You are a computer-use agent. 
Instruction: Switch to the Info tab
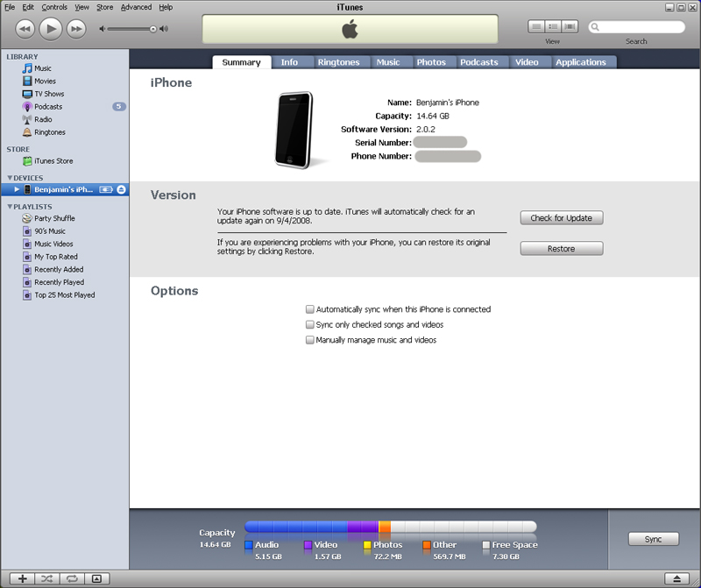[x=289, y=62]
